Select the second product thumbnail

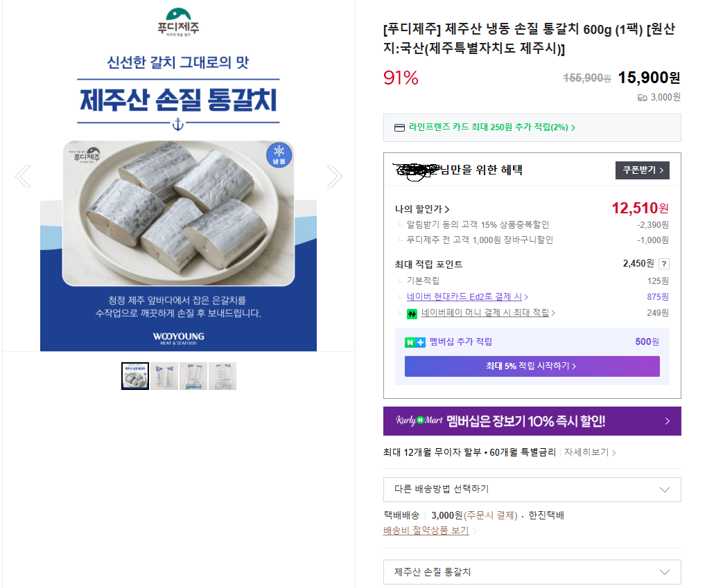point(164,376)
